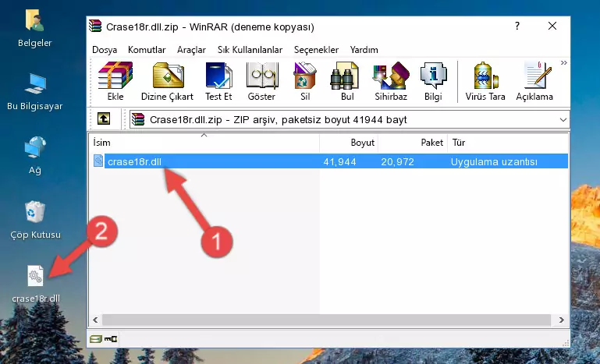The width and height of the screenshot is (600, 364).
Task: Click the Sil delete toolbar icon
Action: (305, 81)
